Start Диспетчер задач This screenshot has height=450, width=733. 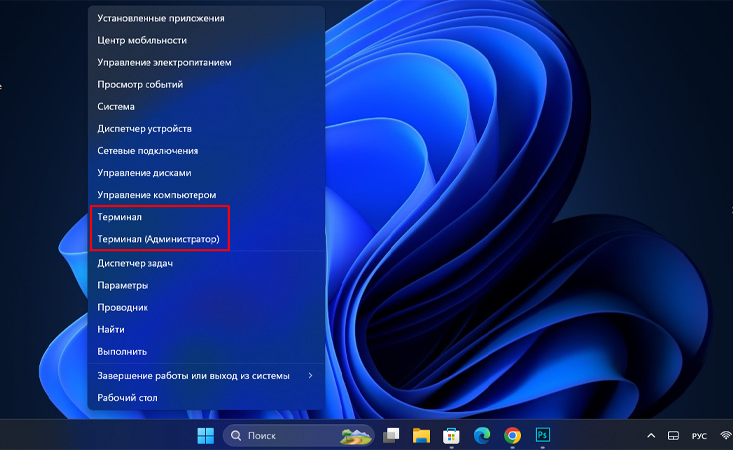206,263
